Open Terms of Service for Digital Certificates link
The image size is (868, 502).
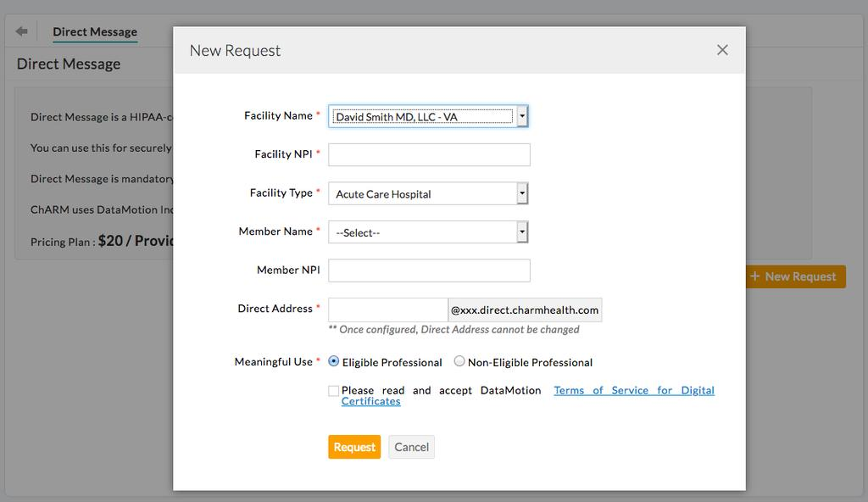(633, 390)
